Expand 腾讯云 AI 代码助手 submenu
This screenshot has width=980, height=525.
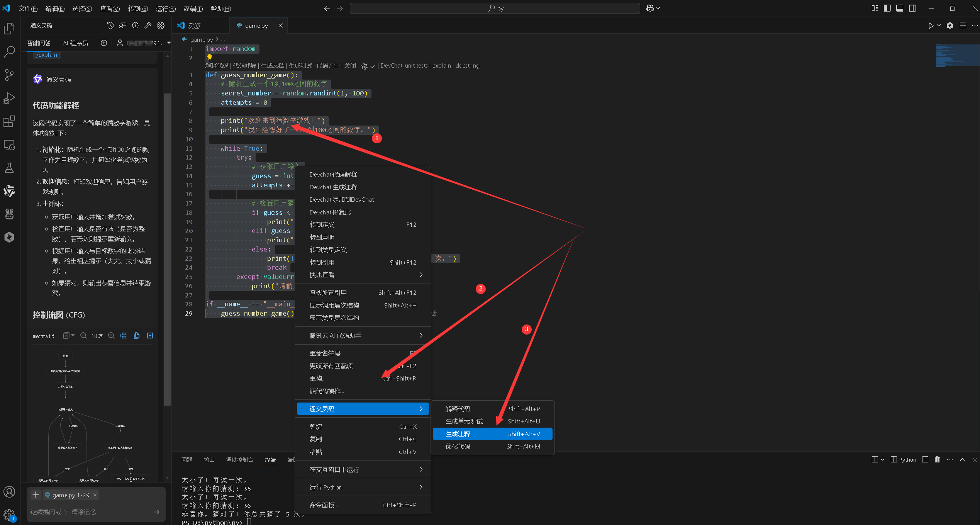[x=363, y=335]
